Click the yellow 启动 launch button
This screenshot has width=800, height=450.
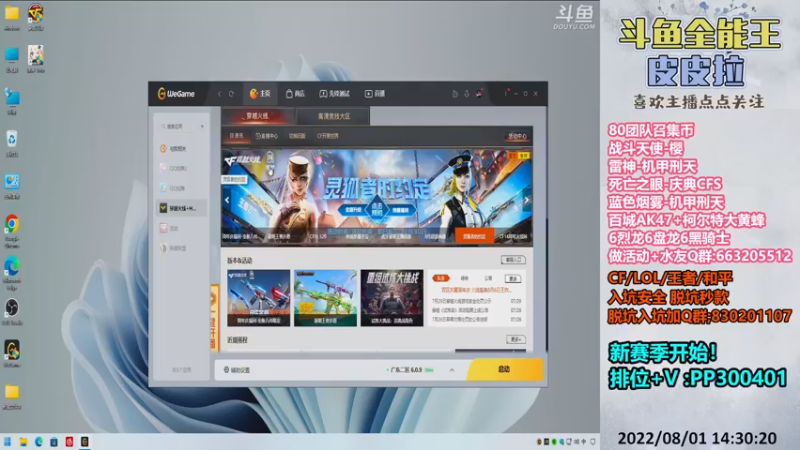(x=505, y=369)
